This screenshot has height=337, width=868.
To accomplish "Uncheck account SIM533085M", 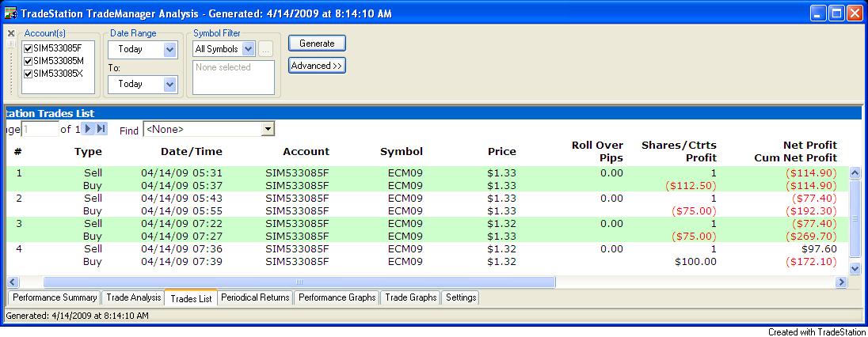I will (29, 61).
